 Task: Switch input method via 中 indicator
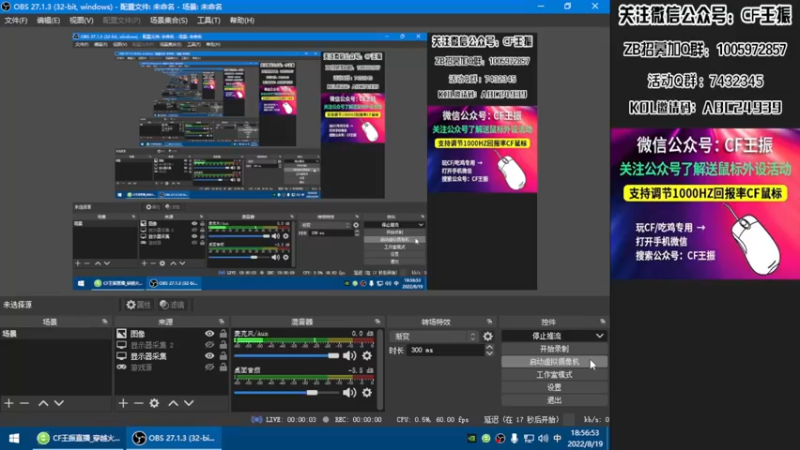coord(557,438)
